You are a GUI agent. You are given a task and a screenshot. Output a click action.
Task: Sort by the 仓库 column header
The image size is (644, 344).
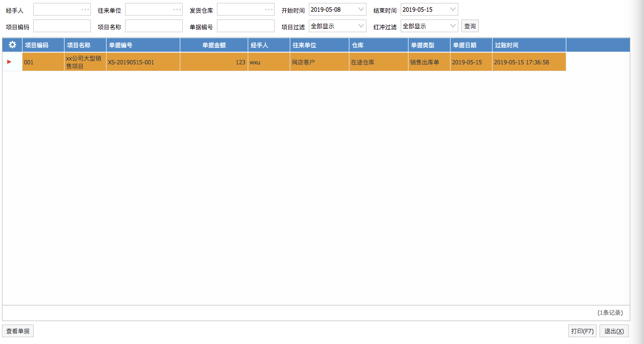(x=379, y=45)
